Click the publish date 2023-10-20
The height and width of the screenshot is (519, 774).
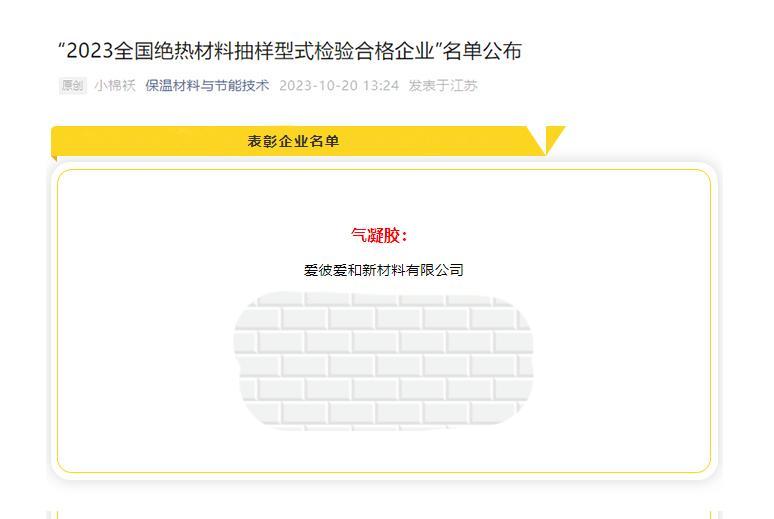tap(318, 85)
